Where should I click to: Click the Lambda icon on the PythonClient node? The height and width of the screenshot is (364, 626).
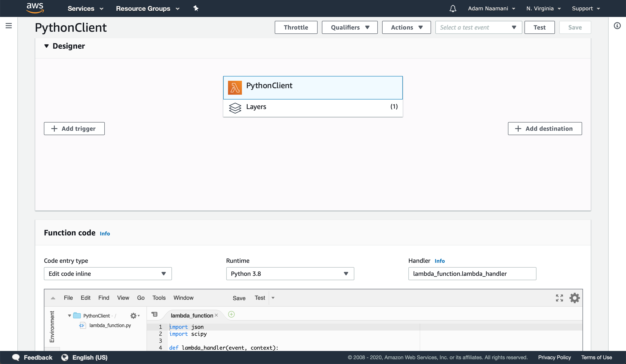(235, 88)
